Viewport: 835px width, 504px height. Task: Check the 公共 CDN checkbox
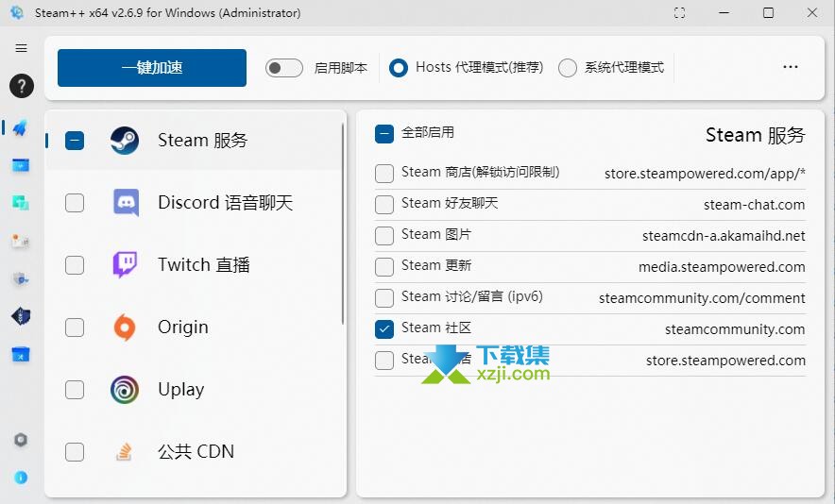coord(75,452)
